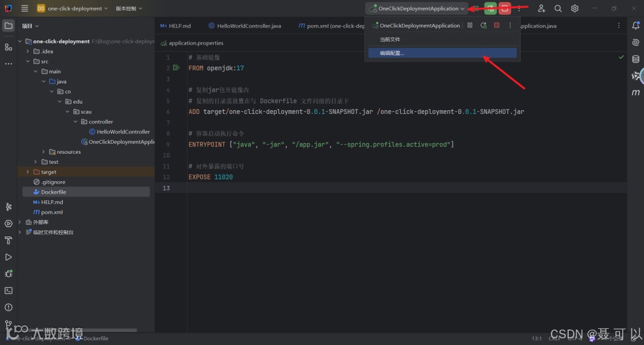The width and height of the screenshot is (644, 345).
Task: Expand 临时文件和控制台 node
Action: (19, 232)
